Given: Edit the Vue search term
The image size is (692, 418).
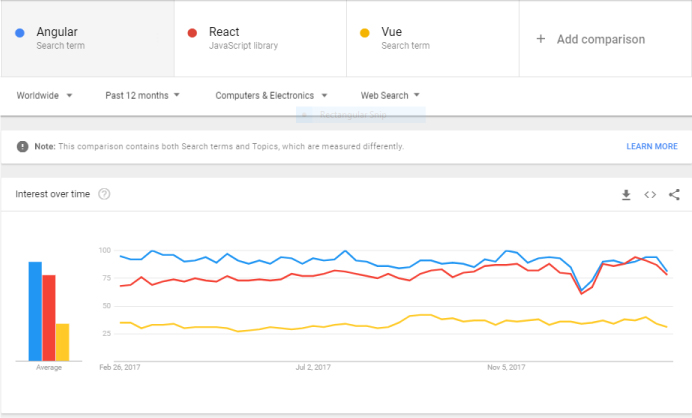Looking at the screenshot, I should click(433, 38).
